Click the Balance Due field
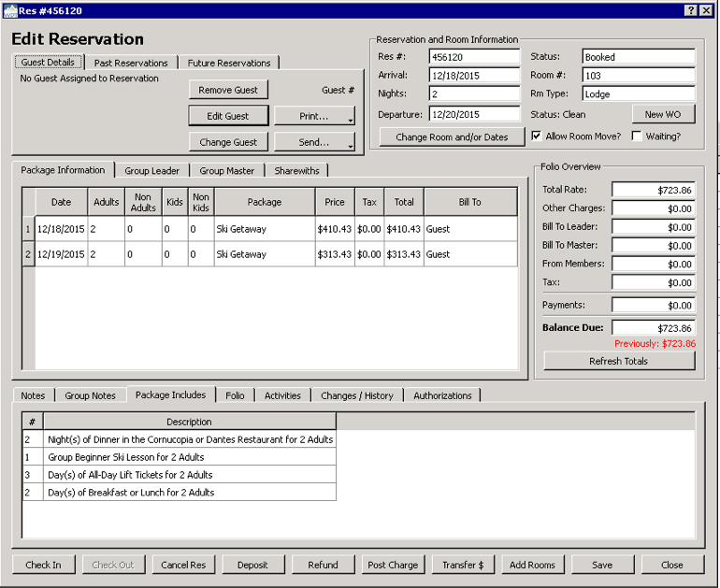This screenshot has width=720, height=588. click(654, 328)
